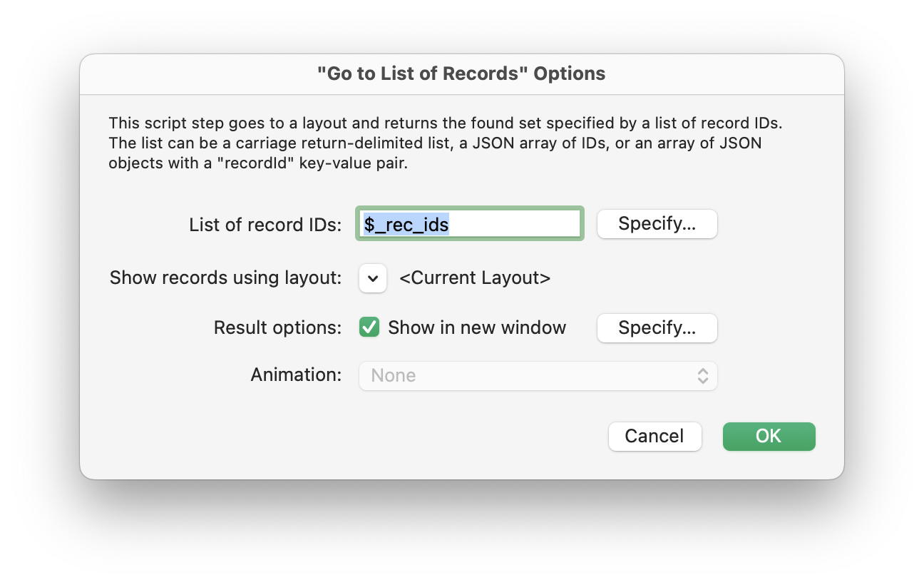The image size is (924, 585).
Task: Click the "Show in new window" label text
Action: tap(477, 327)
